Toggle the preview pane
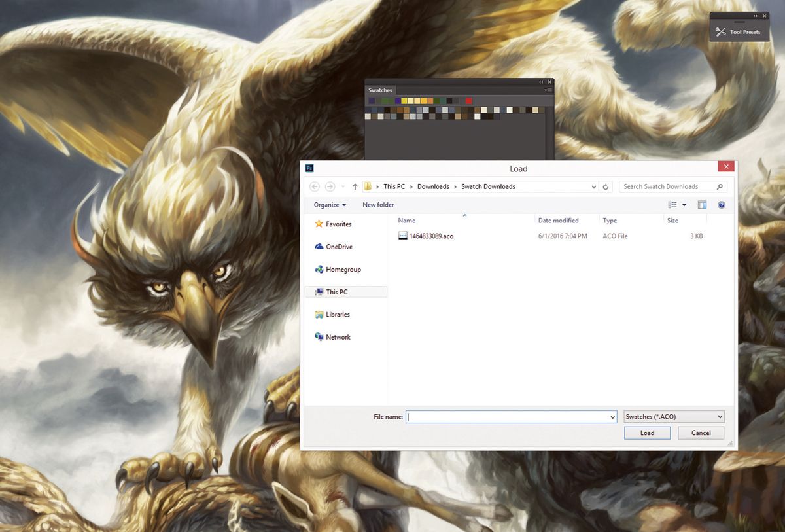Image resolution: width=785 pixels, height=532 pixels. point(701,205)
